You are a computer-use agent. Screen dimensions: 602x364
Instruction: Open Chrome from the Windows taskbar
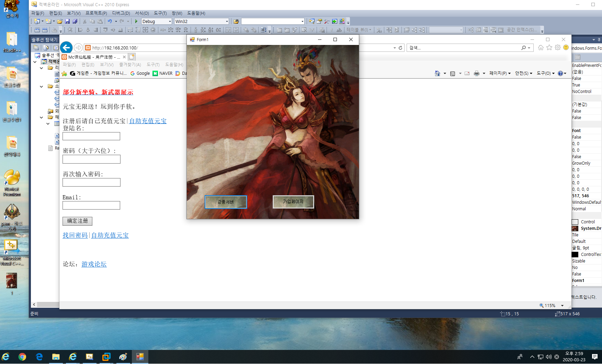pyautogui.click(x=22, y=357)
